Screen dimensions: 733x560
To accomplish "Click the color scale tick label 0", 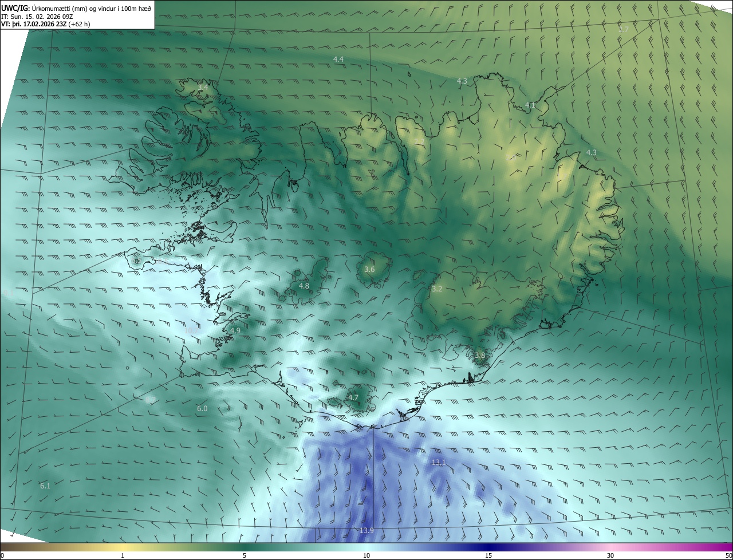I will point(2,555).
